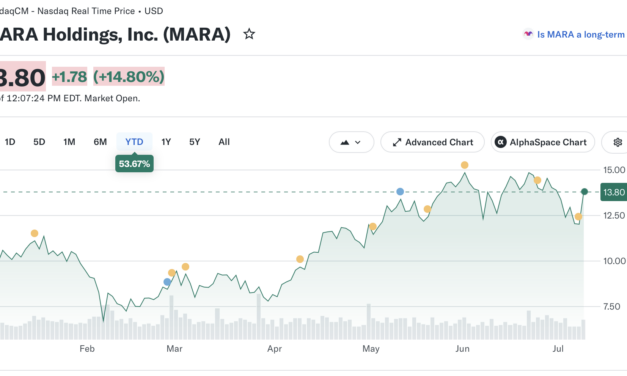Select the 5Y time range
The image size is (627, 376).
[x=195, y=142]
